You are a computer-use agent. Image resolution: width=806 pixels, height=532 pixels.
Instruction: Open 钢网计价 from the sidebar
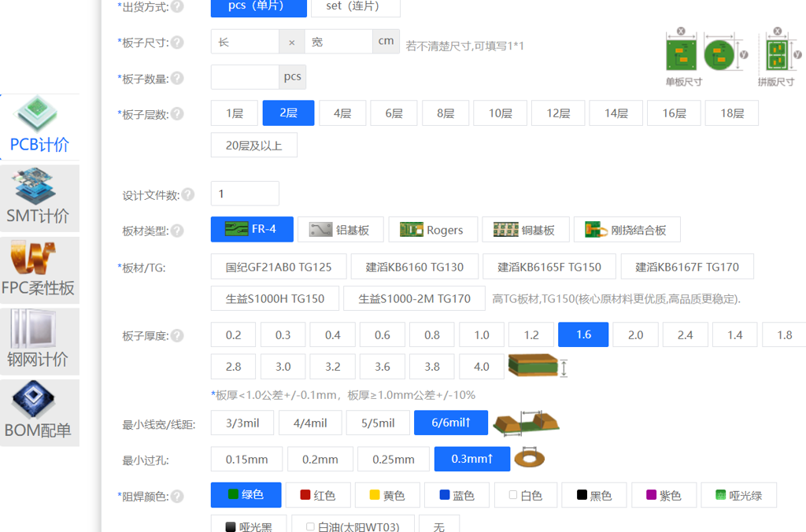[39, 341]
